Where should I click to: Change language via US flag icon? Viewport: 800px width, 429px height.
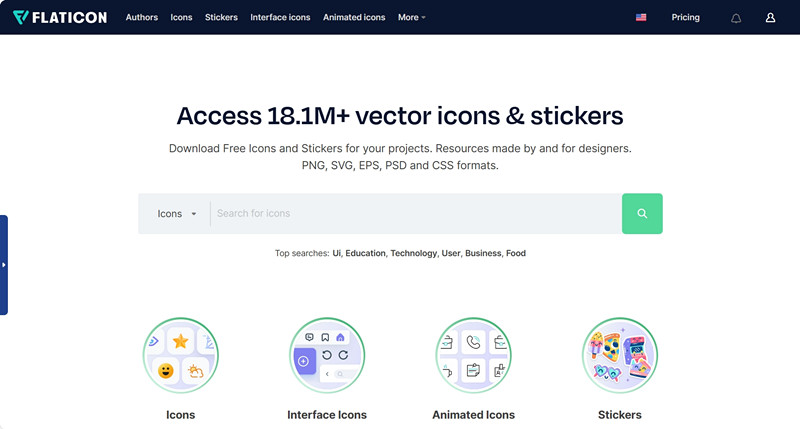pyautogui.click(x=641, y=17)
